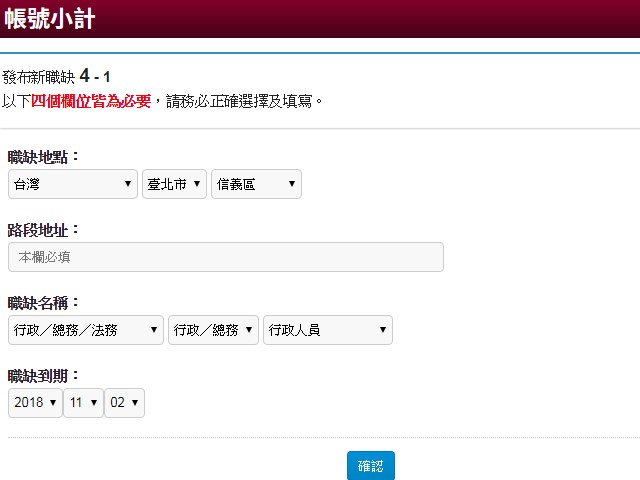Screen dimensions: 640x480
Task: Click the red 四個欄位皆為必要 notice text
Action: click(x=91, y=100)
